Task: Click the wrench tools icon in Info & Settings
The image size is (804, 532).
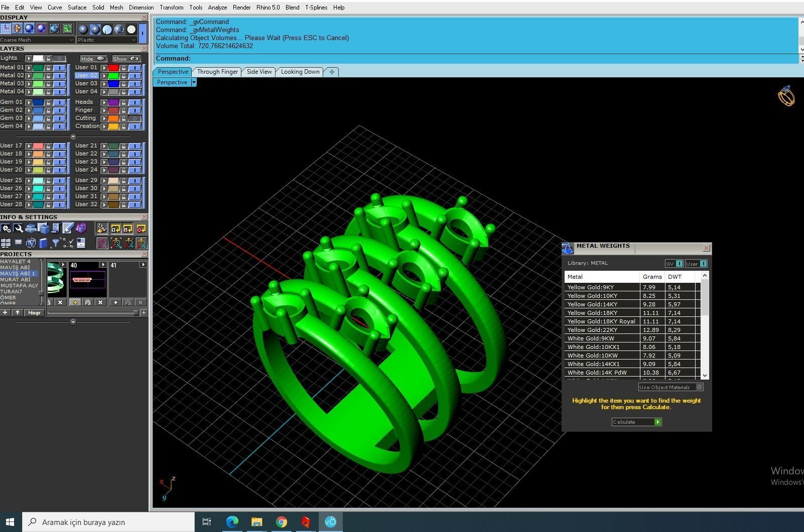Action: pos(18,229)
